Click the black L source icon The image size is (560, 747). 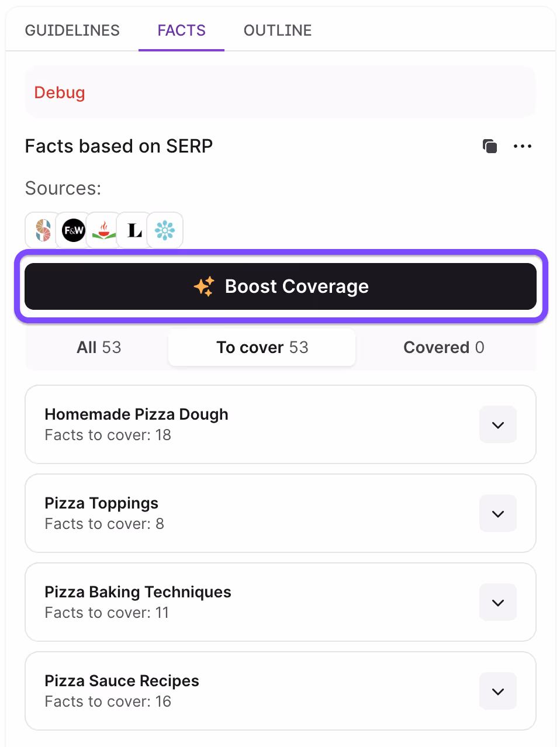134,230
